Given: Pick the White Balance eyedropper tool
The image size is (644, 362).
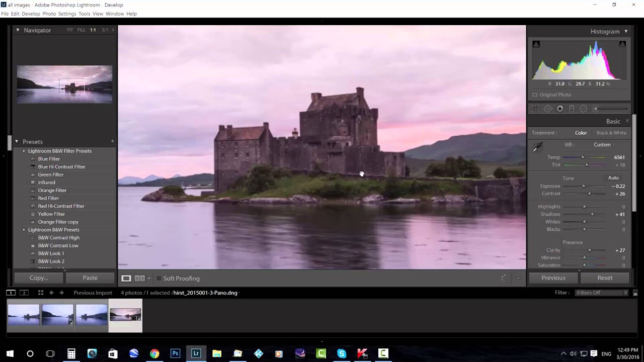Looking at the screenshot, I should pyautogui.click(x=538, y=147).
